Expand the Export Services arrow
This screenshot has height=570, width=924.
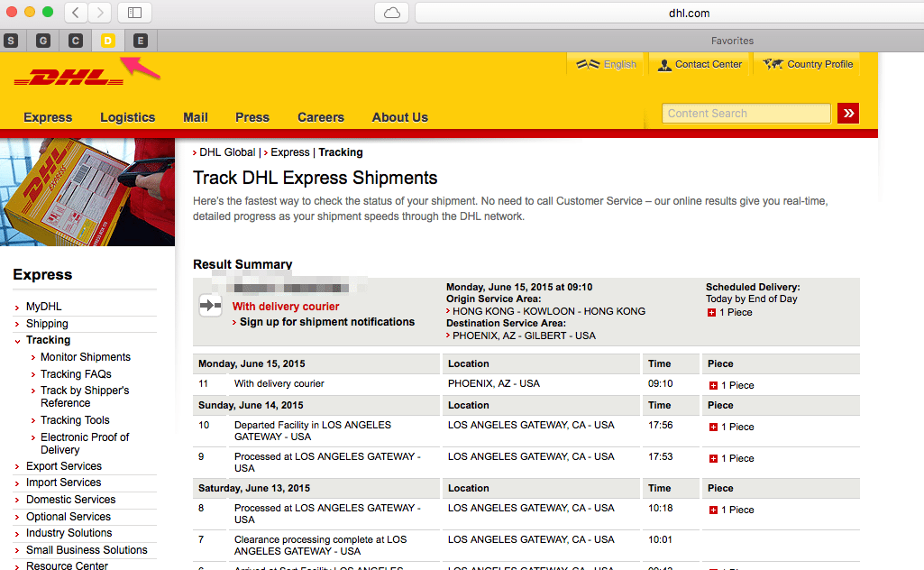[x=17, y=467]
